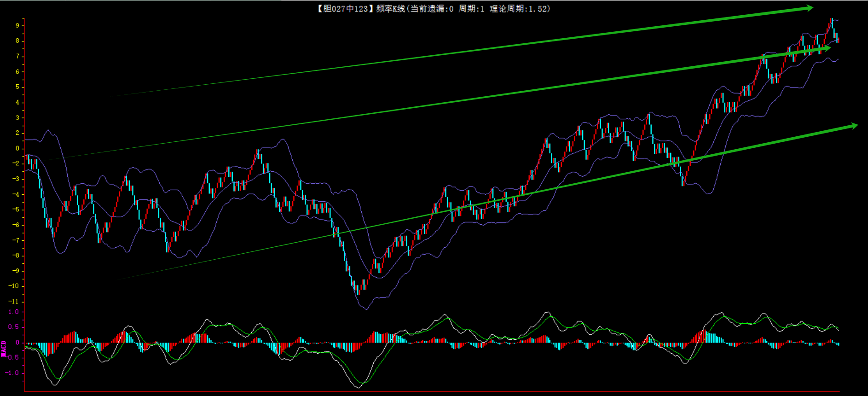Click the magenta MACD label on left

[x=4, y=349]
